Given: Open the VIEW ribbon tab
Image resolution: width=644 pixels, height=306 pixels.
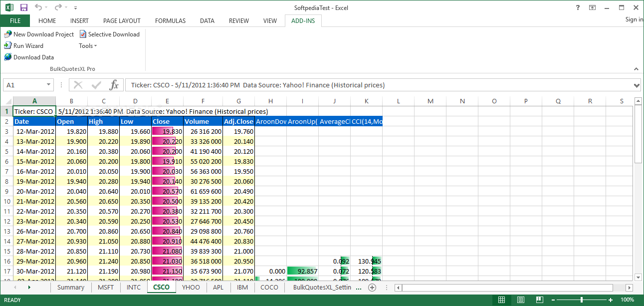Looking at the screenshot, I should (x=270, y=20).
